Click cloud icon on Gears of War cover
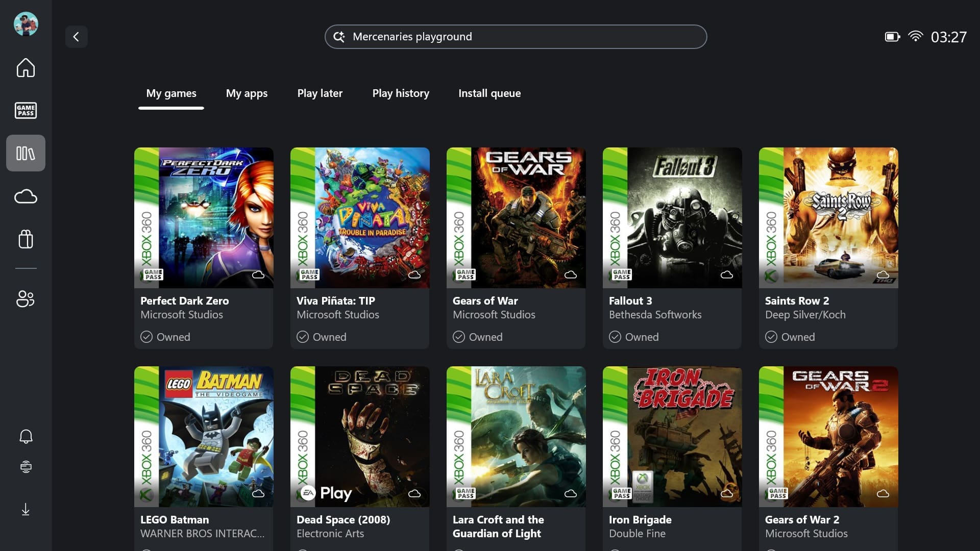Image resolution: width=980 pixels, height=551 pixels. click(571, 275)
